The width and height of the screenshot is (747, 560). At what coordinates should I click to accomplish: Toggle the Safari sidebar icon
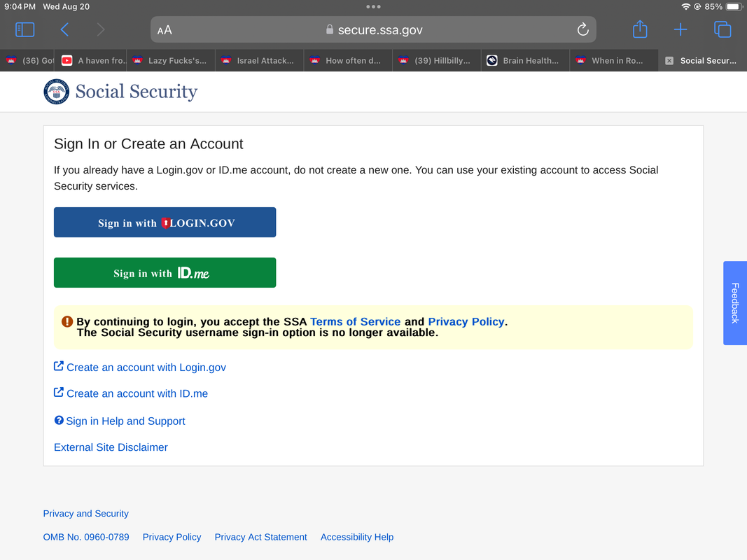point(25,29)
